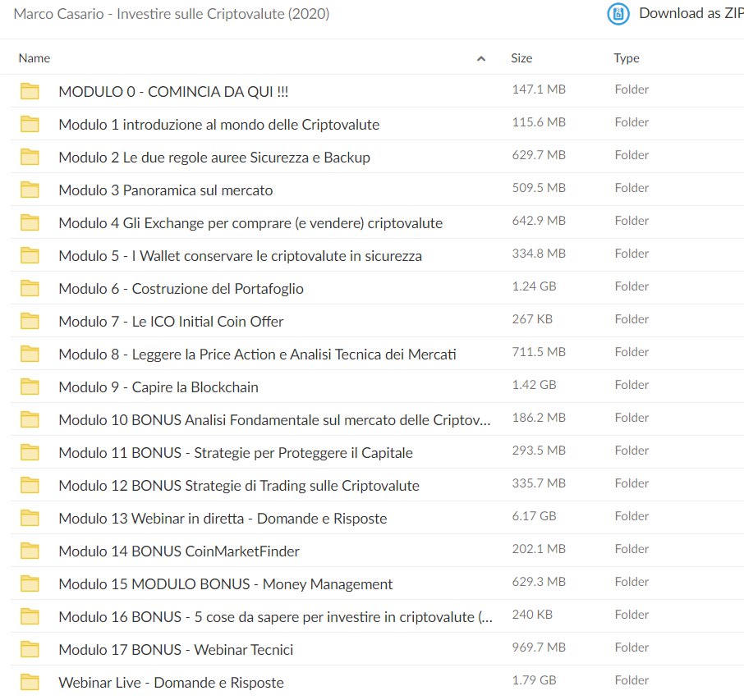This screenshot has width=744, height=700.
Task: Click folder icon of Modulo 4 Gli Exchange
Action: click(x=30, y=222)
